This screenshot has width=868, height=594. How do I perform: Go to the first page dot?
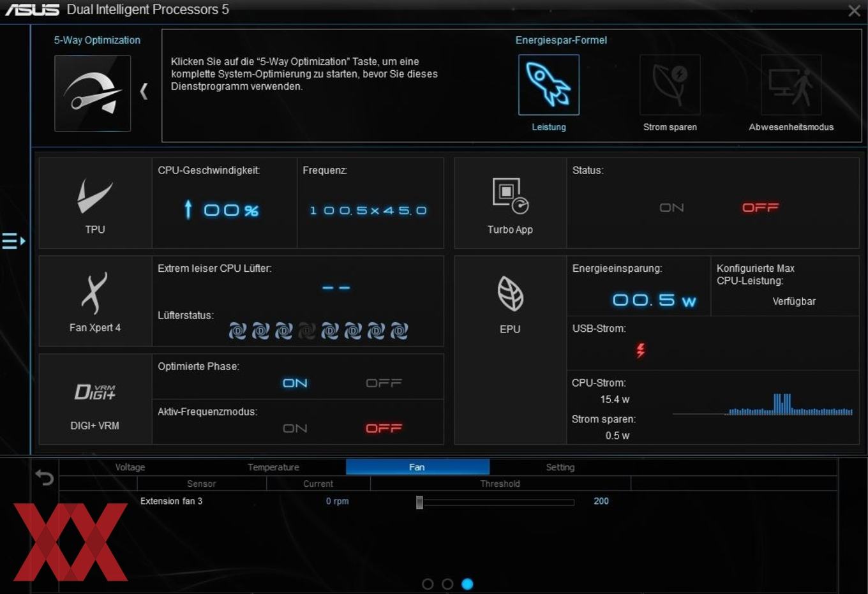[x=428, y=584]
